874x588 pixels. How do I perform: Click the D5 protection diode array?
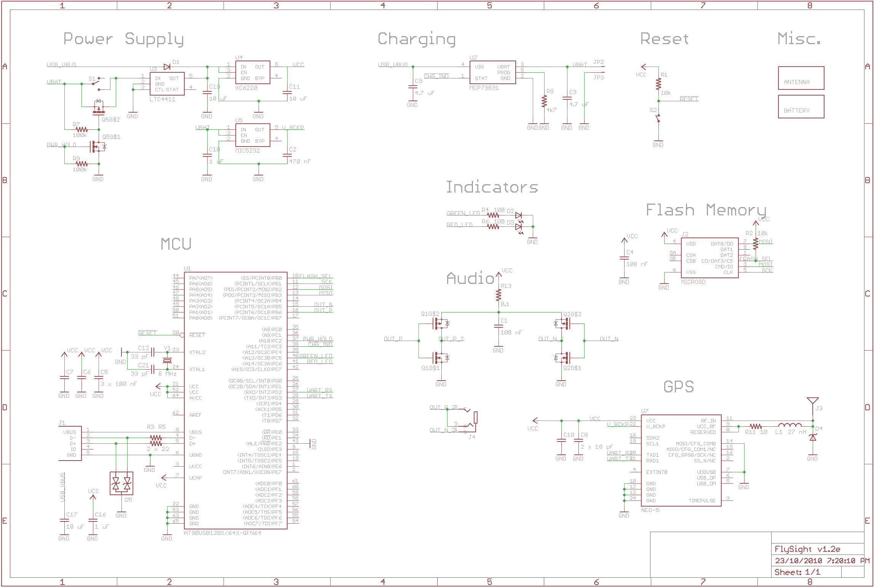(x=121, y=483)
